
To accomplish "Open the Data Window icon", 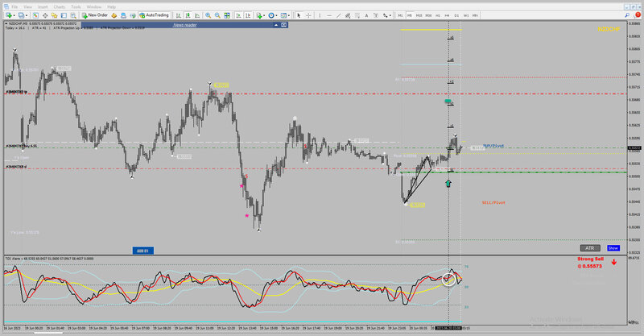I will point(45,15).
